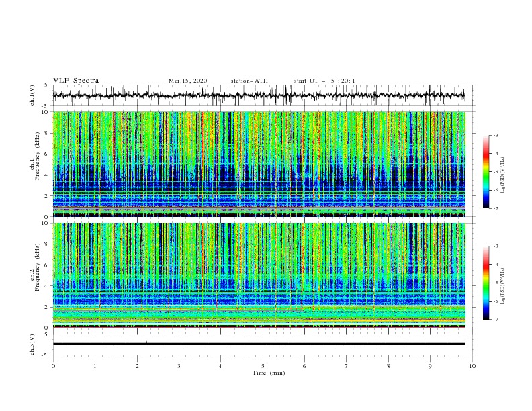Click the "VLF Spectra" title text
Screen dimensions: 532x411
76,81
